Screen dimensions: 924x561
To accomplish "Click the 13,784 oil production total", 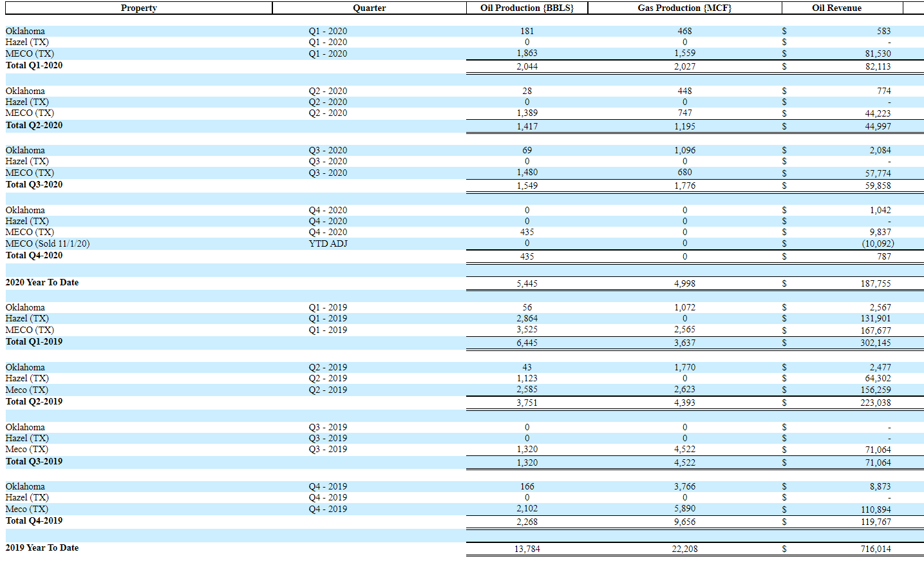I will 527,549.
